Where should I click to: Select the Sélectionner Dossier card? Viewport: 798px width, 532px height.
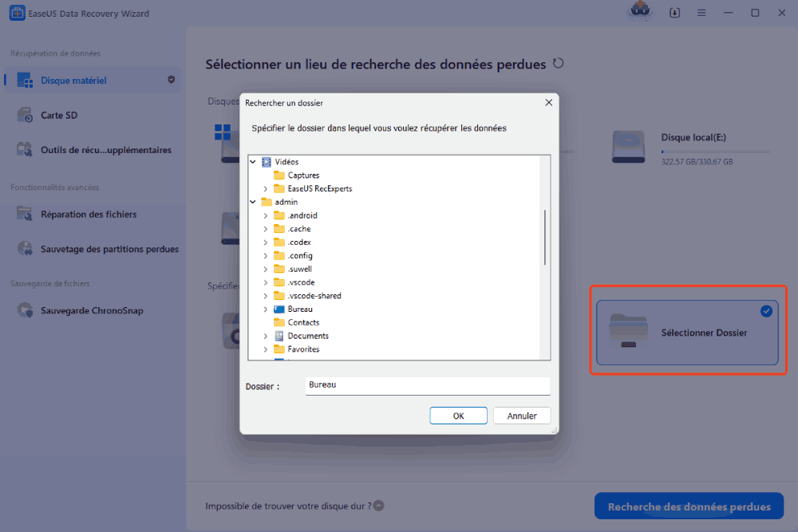(687, 332)
